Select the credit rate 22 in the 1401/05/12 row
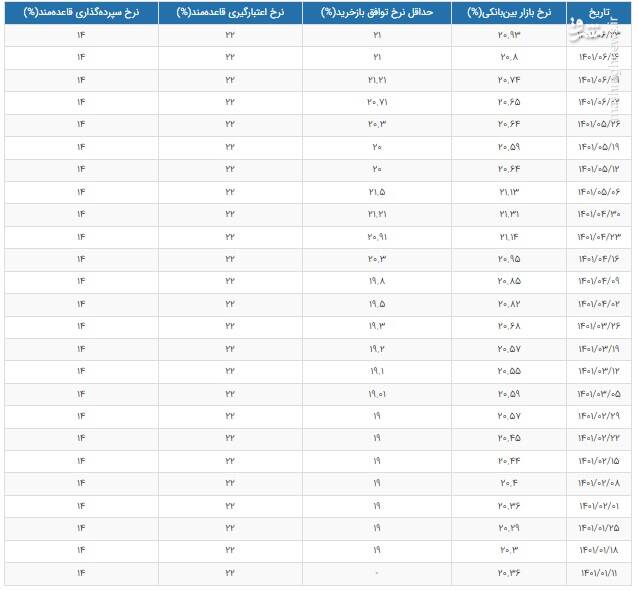The height and width of the screenshot is (590, 638). (229, 169)
